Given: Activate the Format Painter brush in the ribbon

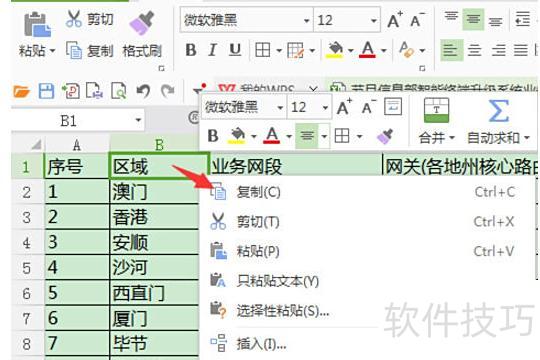Looking at the screenshot, I should click(142, 23).
